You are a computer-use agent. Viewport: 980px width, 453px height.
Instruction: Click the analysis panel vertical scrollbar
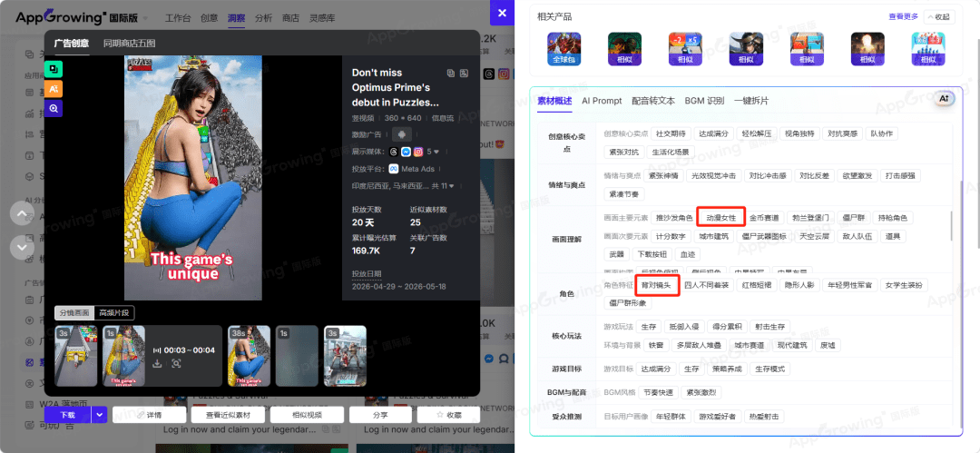point(952,226)
